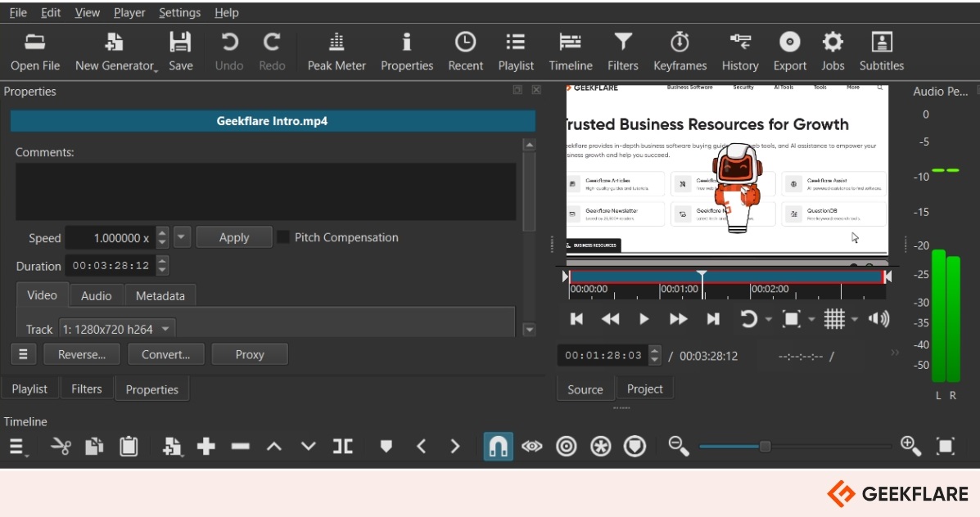Toggle scrub while dragging with the eye icon

[532, 447]
